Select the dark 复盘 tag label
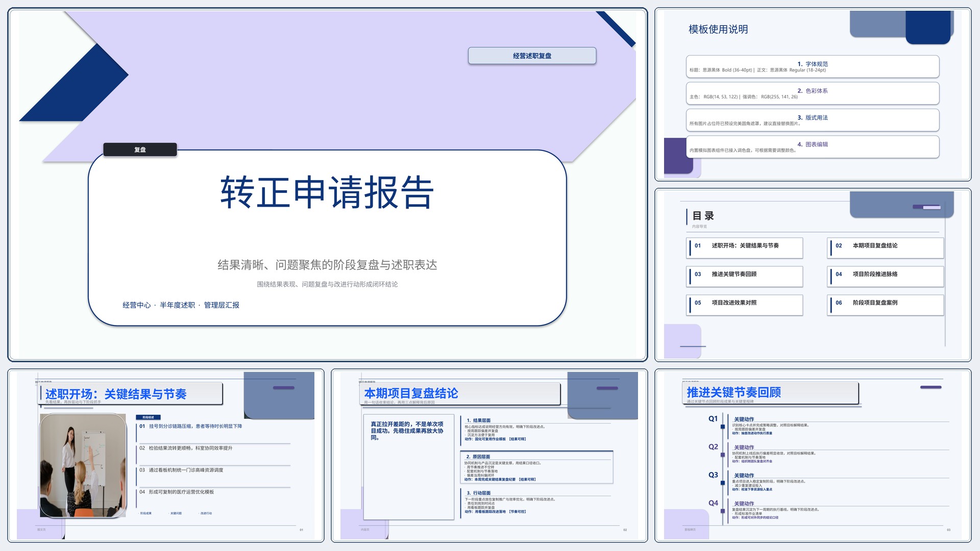This screenshot has height=551, width=980. coord(140,149)
